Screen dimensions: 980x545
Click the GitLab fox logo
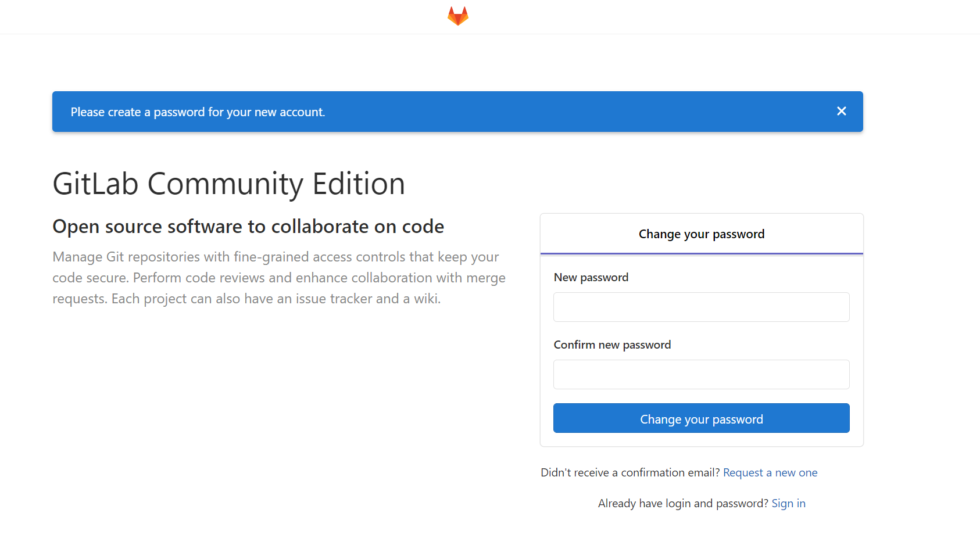(458, 16)
